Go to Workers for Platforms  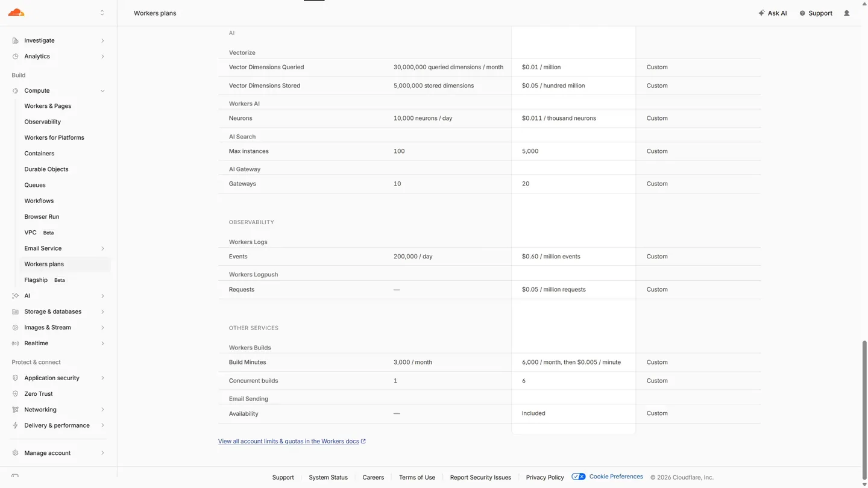pos(54,137)
